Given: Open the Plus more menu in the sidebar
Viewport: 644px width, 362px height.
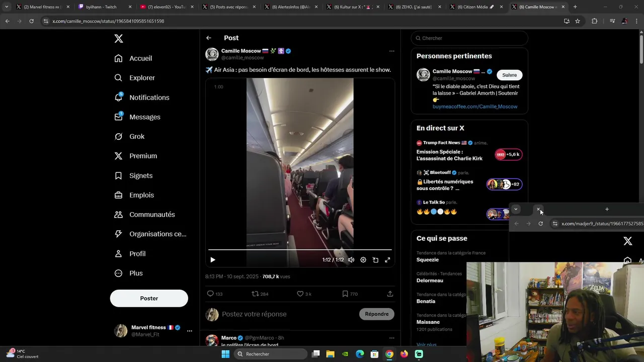Looking at the screenshot, I should (x=128, y=273).
